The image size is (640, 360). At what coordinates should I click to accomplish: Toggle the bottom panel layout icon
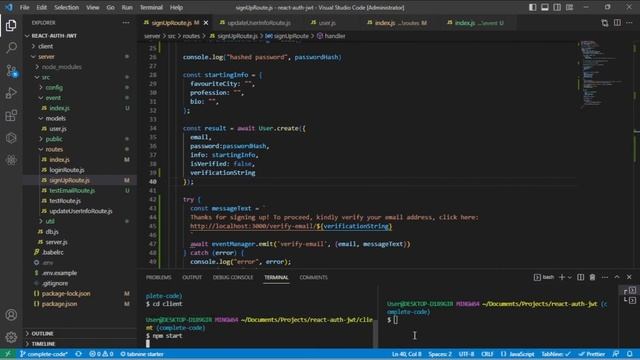point(545,7)
